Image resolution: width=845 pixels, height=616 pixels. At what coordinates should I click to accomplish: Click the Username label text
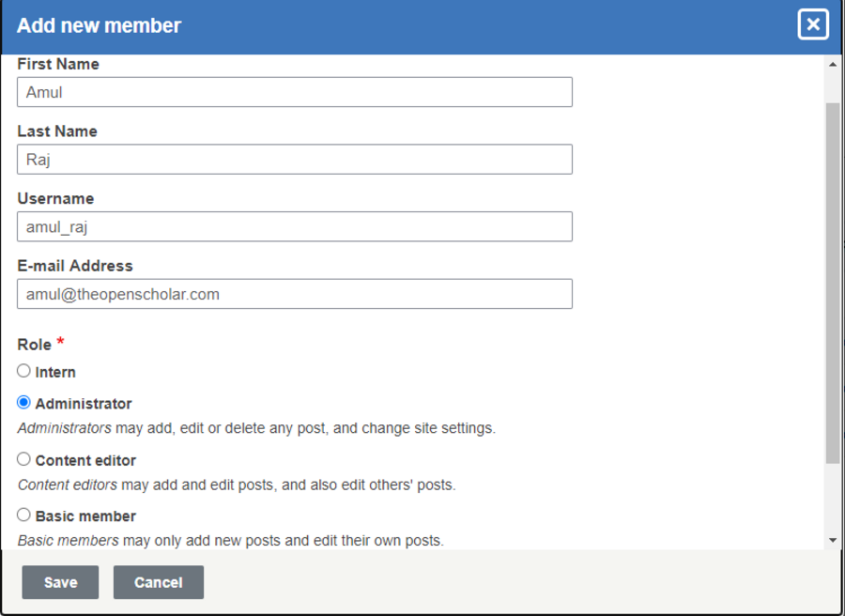tap(55, 199)
